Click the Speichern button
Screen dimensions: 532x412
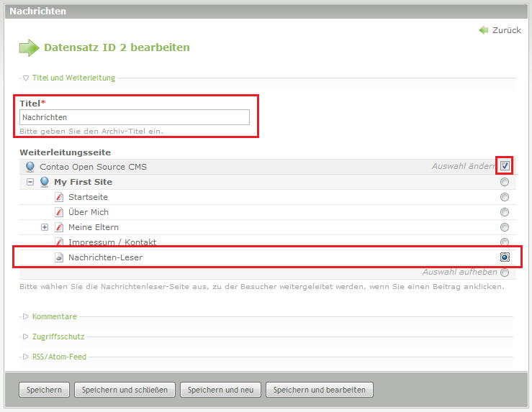[x=44, y=390]
